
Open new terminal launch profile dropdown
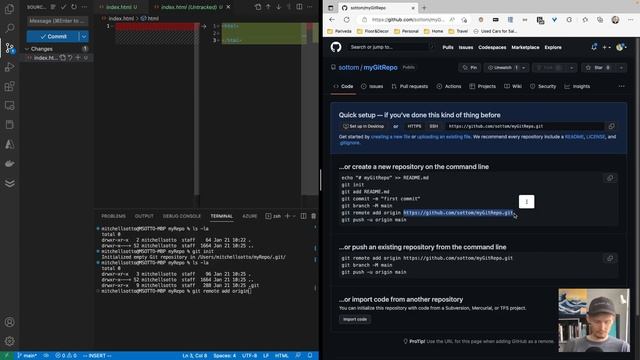point(293,216)
